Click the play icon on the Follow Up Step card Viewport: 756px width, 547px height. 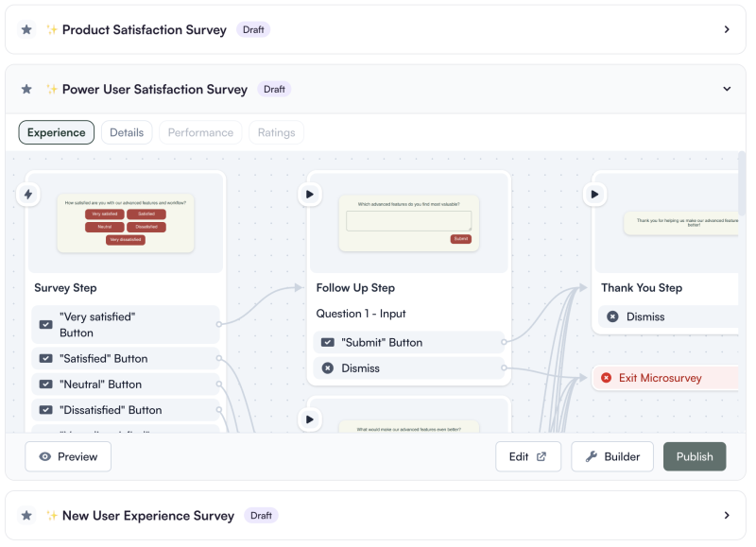(310, 194)
